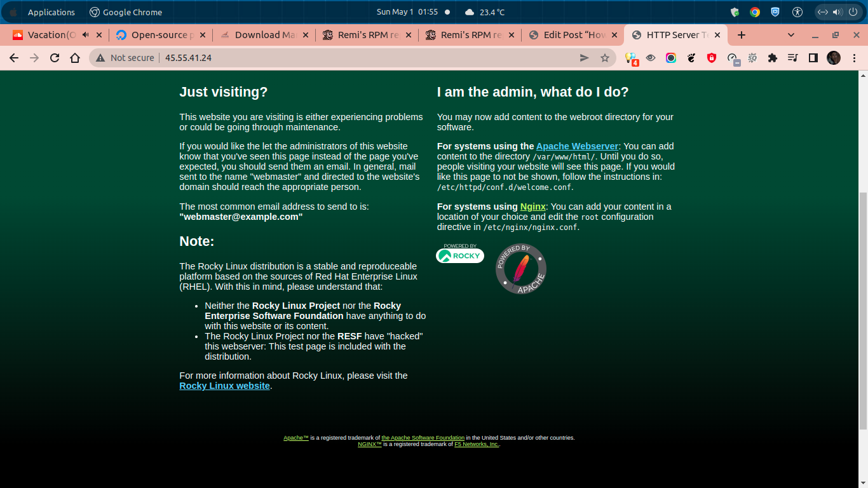Close the HTTP Server Test tab
The image size is (868, 488).
coord(717,35)
